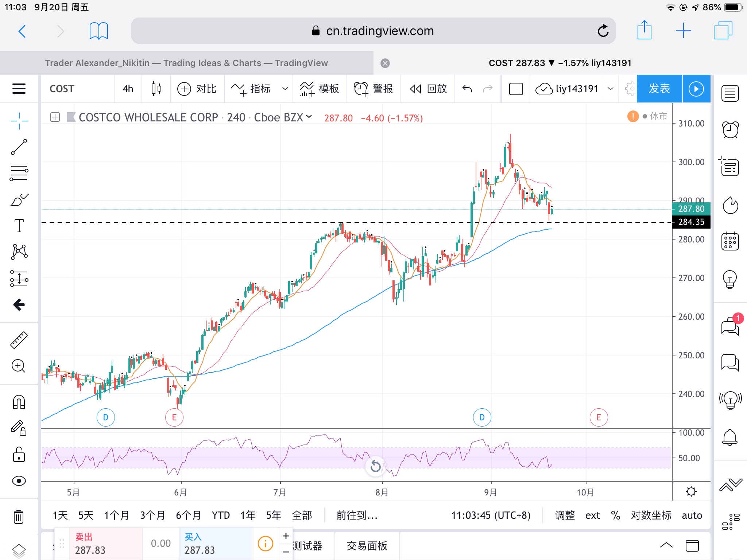
Task: Open the liy143191 saved layout
Action: pos(567,89)
